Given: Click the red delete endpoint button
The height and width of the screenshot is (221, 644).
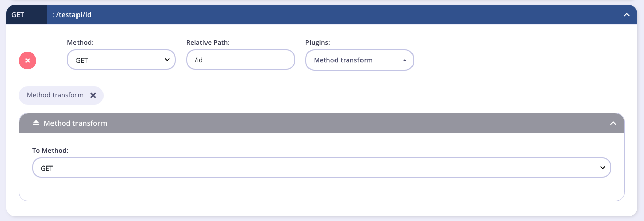Looking at the screenshot, I should click(28, 60).
